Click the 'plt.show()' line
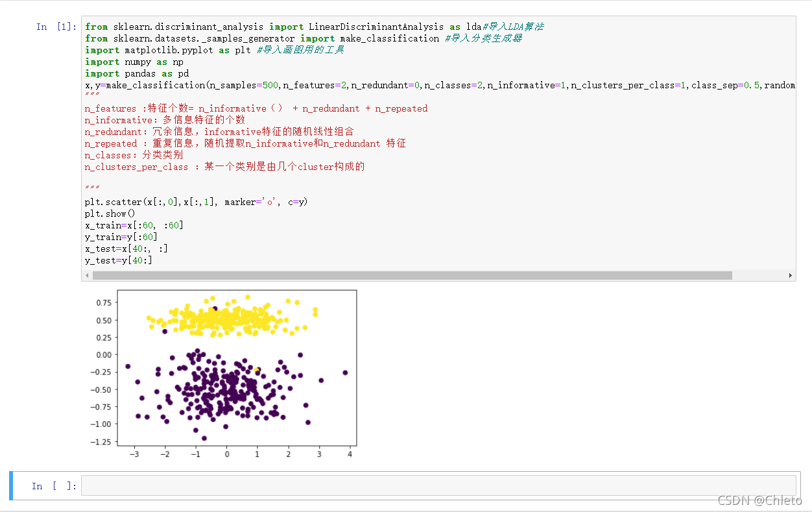The width and height of the screenshot is (812, 512). coord(110,213)
